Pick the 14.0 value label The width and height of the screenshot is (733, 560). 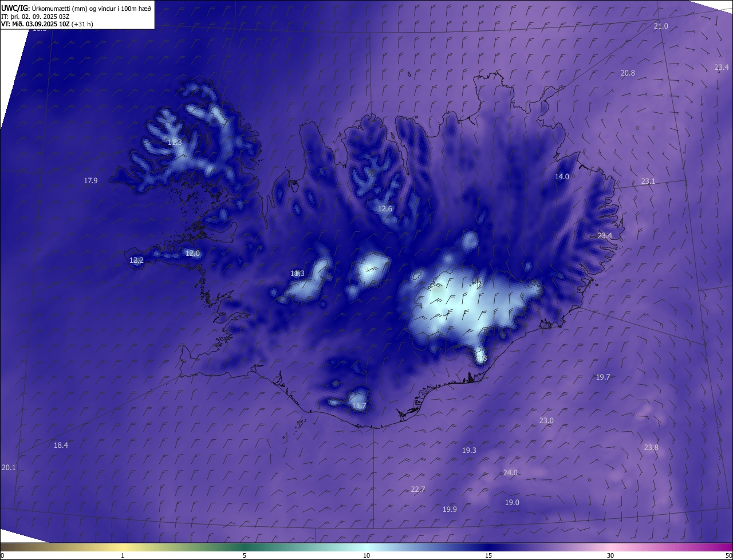[x=562, y=176]
